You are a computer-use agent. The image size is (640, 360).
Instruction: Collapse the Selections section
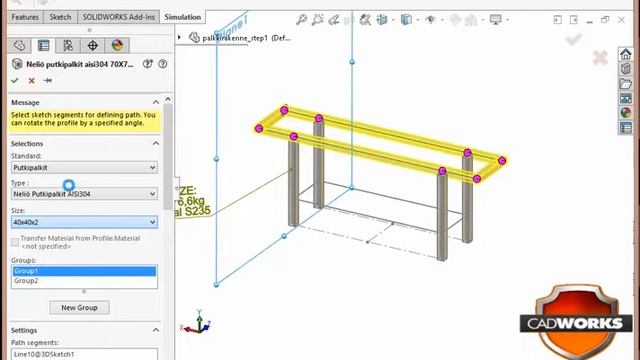pyautogui.click(x=156, y=143)
